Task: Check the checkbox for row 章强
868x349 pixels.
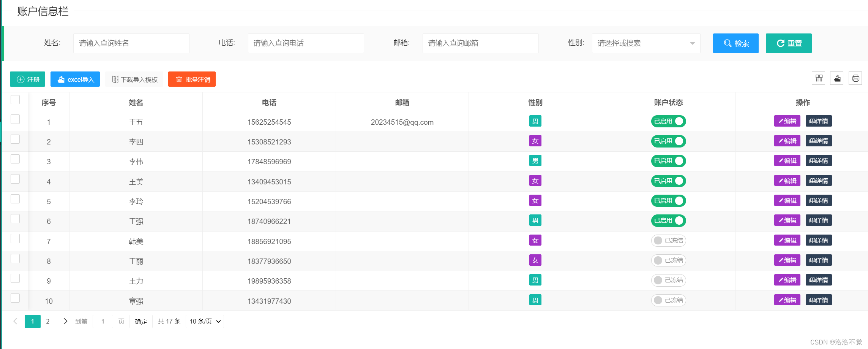Action: coord(15,298)
